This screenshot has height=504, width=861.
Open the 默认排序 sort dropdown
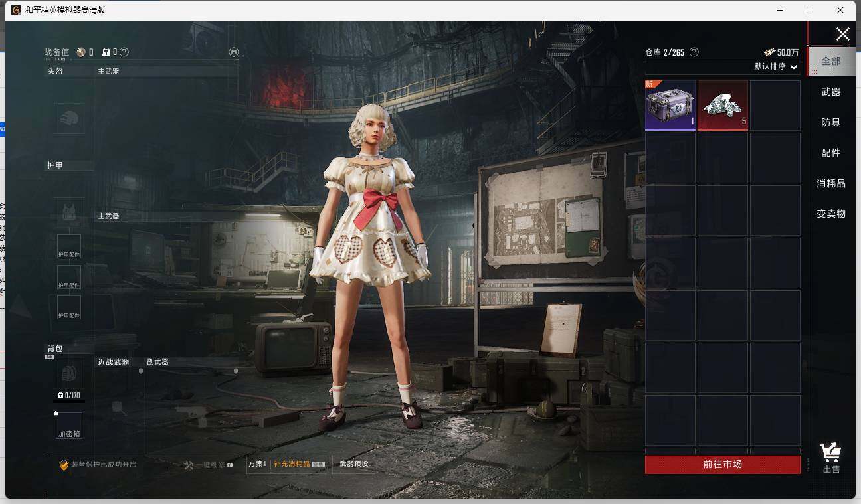click(x=775, y=66)
